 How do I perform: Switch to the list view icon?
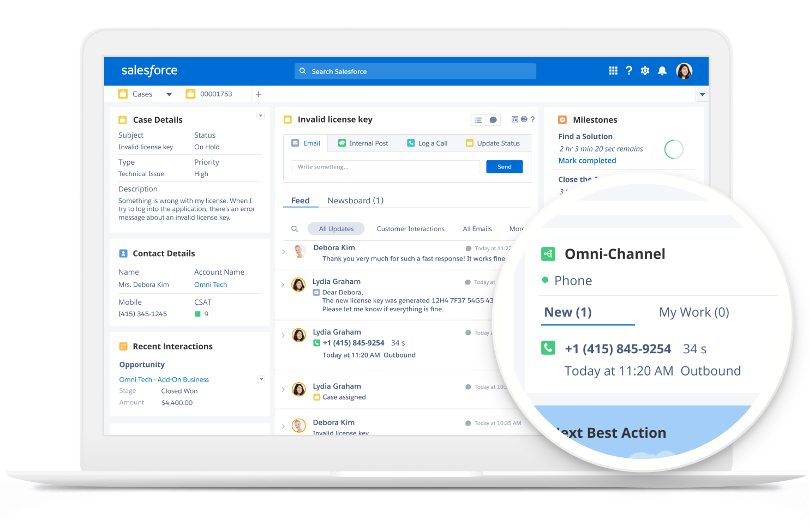pos(478,120)
